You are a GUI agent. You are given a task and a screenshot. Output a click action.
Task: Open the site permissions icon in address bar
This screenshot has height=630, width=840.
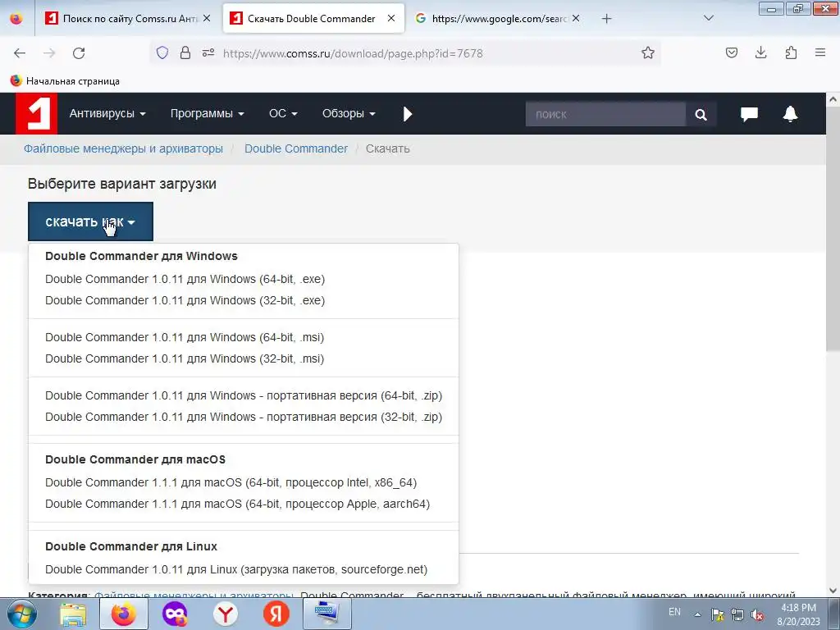208,52
